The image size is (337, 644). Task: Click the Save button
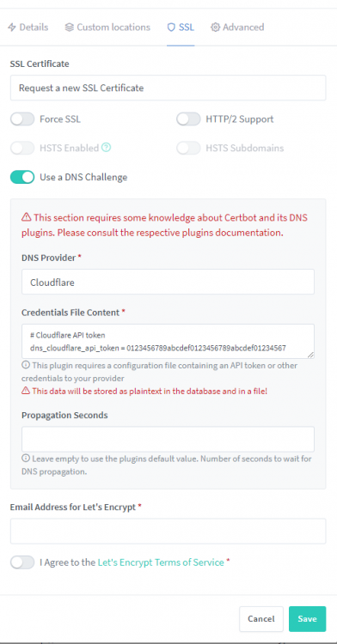click(308, 619)
